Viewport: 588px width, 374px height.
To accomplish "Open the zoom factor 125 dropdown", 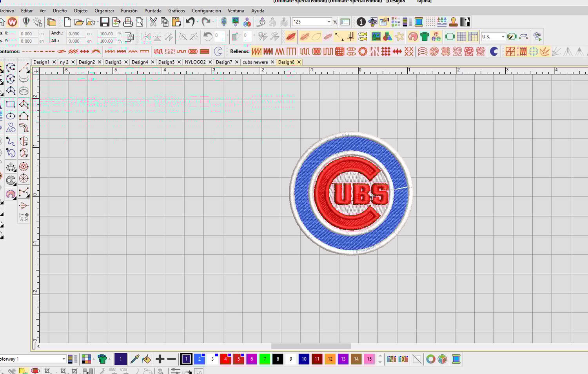I will [x=329, y=22].
